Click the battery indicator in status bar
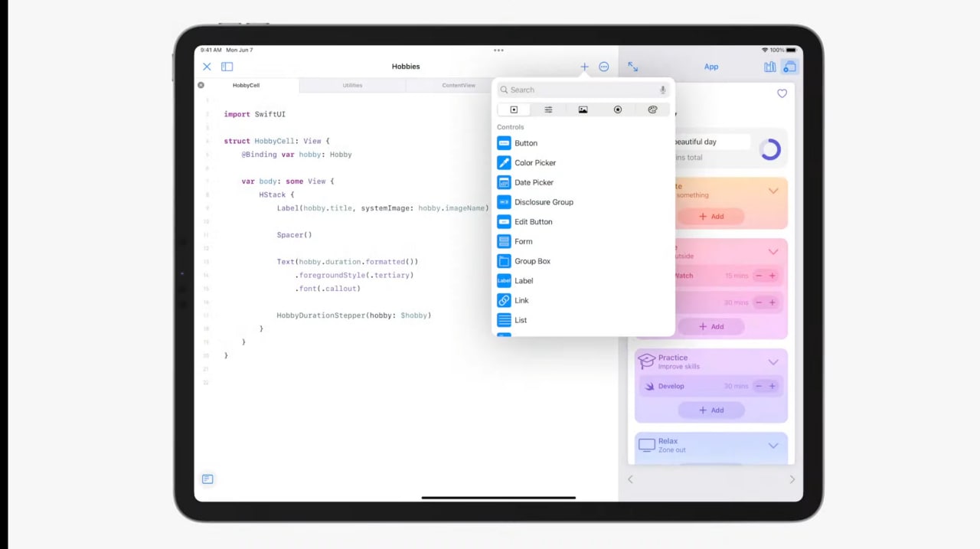This screenshot has height=549, width=980. click(790, 50)
